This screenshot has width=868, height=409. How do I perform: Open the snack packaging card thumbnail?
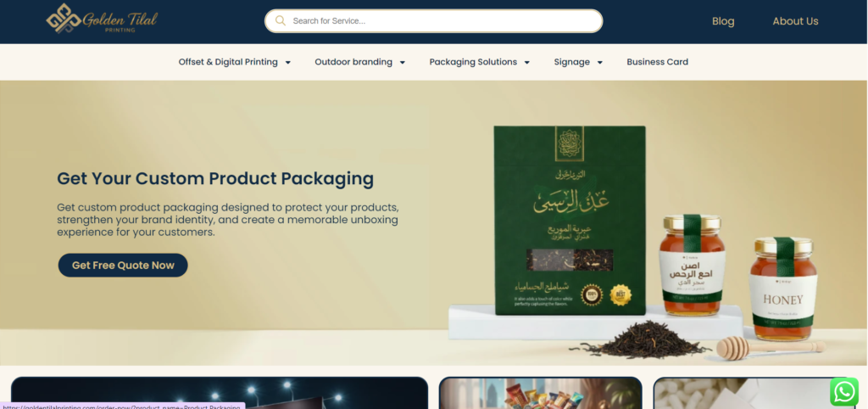point(540,393)
